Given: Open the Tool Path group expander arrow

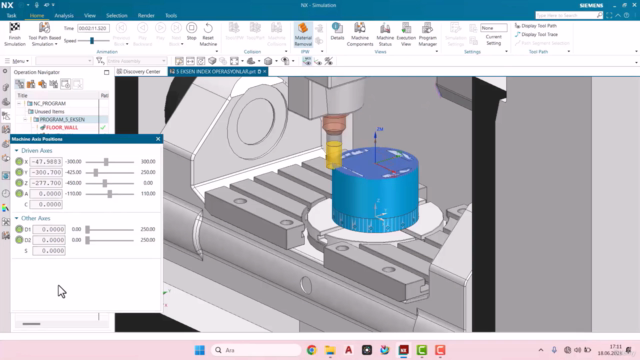Looking at the screenshot, I should pos(569,51).
